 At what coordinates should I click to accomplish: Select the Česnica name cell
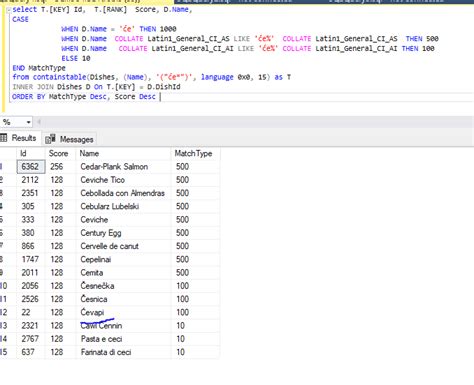pos(124,299)
